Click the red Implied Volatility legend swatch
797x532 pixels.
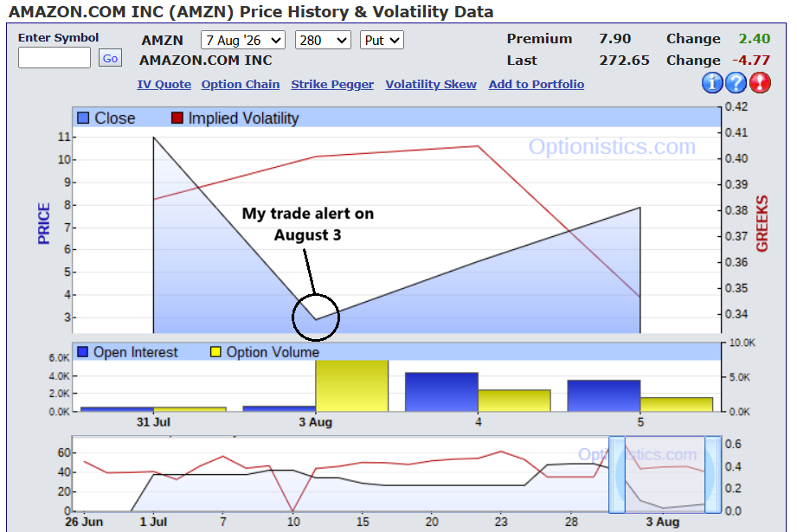point(177,118)
